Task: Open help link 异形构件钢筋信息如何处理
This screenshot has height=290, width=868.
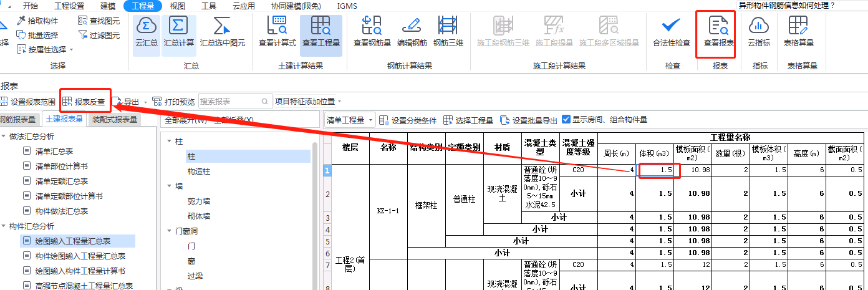Action: pos(787,4)
